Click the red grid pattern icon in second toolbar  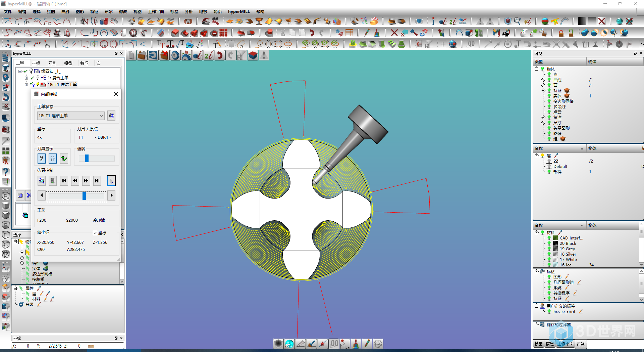(223, 33)
